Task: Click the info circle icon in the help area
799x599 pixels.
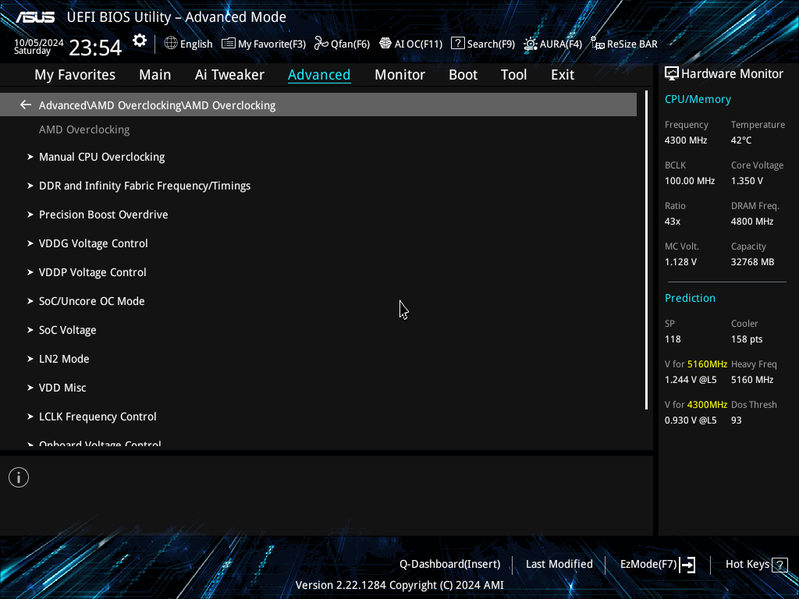Action: (19, 477)
